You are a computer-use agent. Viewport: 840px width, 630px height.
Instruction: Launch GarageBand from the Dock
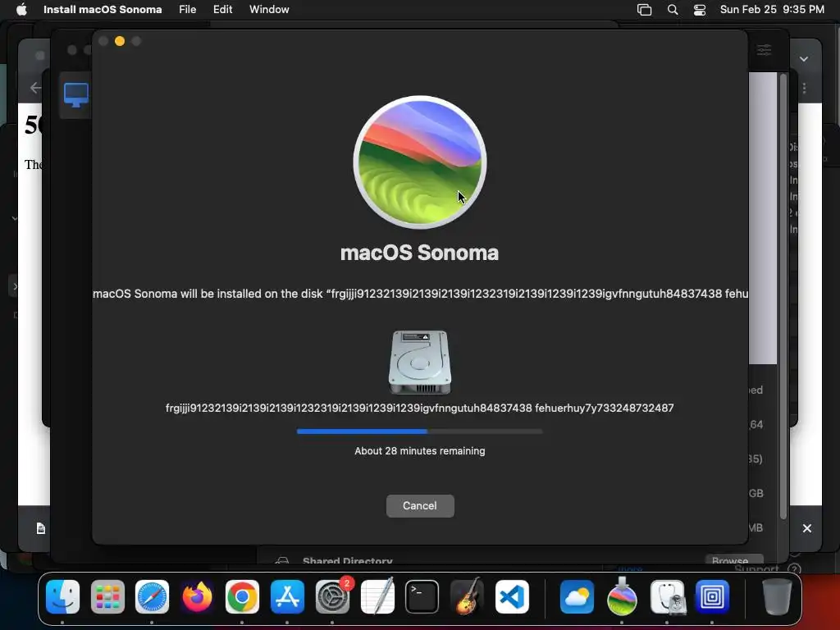pos(467,596)
